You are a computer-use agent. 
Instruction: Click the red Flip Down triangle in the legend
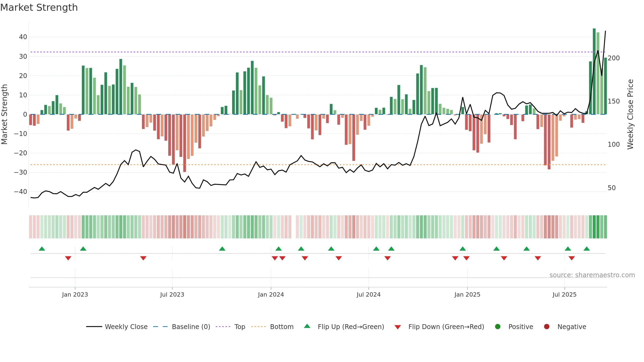pos(398,327)
